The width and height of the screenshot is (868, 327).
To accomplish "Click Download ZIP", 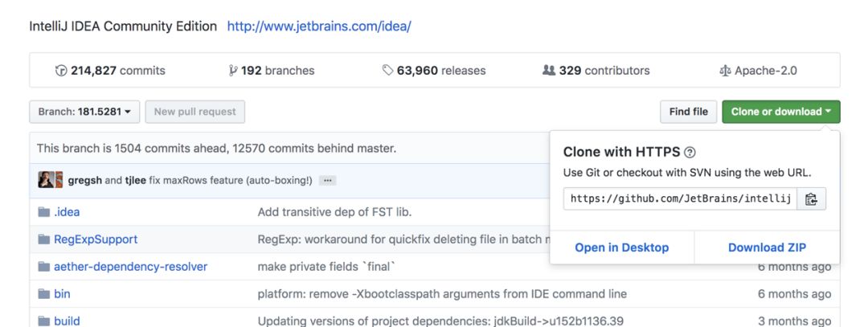I will coord(767,247).
